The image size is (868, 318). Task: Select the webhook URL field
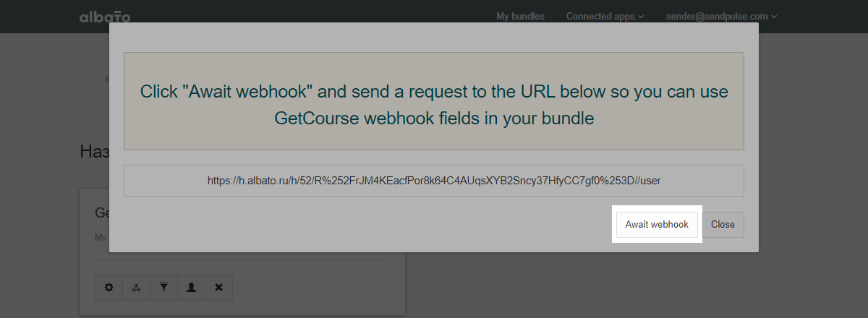point(434,181)
